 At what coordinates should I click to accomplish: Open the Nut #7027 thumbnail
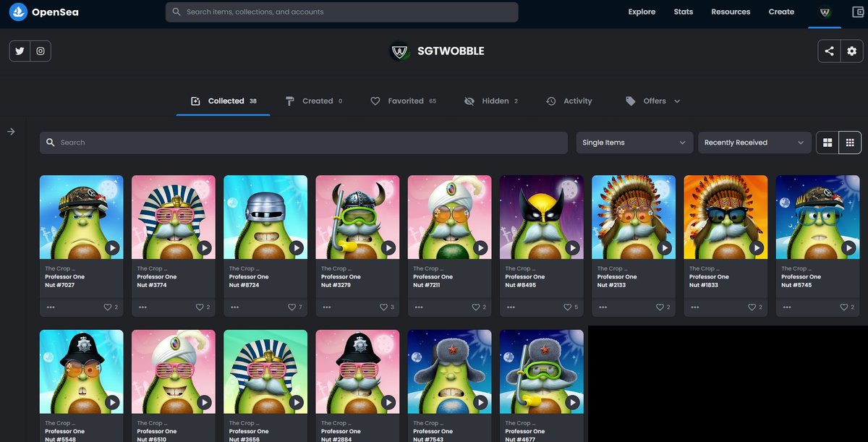(x=81, y=217)
